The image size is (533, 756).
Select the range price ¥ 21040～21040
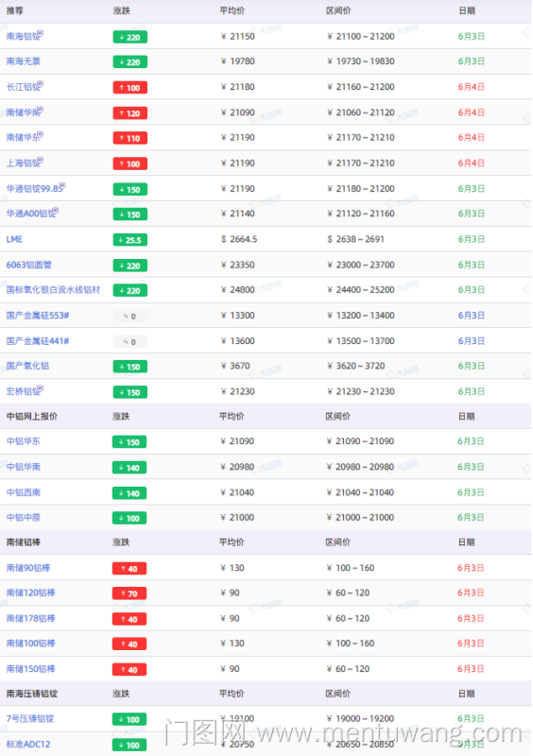[x=360, y=492]
